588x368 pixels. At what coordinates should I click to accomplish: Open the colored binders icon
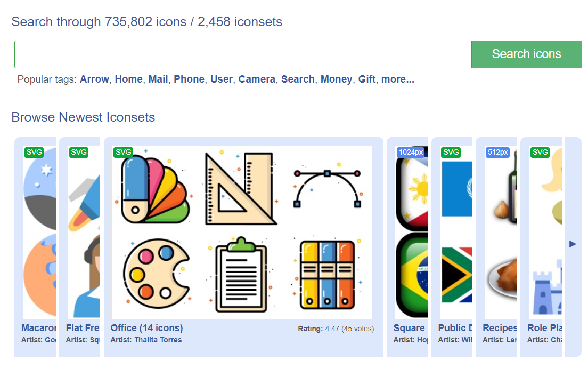coord(326,275)
